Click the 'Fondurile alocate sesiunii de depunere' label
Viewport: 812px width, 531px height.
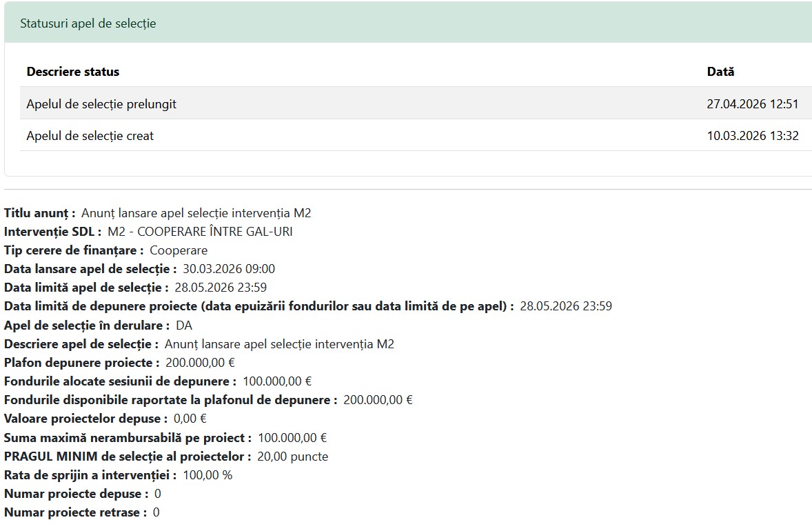pyautogui.click(x=120, y=381)
